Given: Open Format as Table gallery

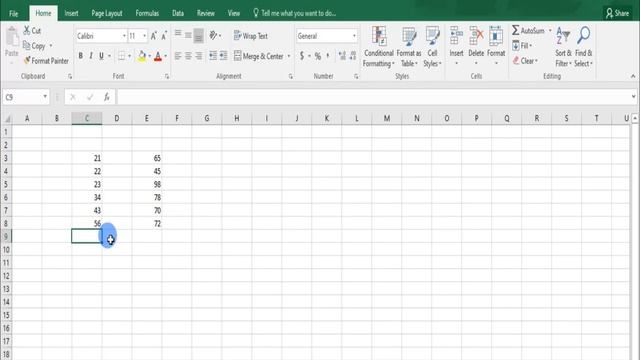Looking at the screenshot, I should pos(409,47).
